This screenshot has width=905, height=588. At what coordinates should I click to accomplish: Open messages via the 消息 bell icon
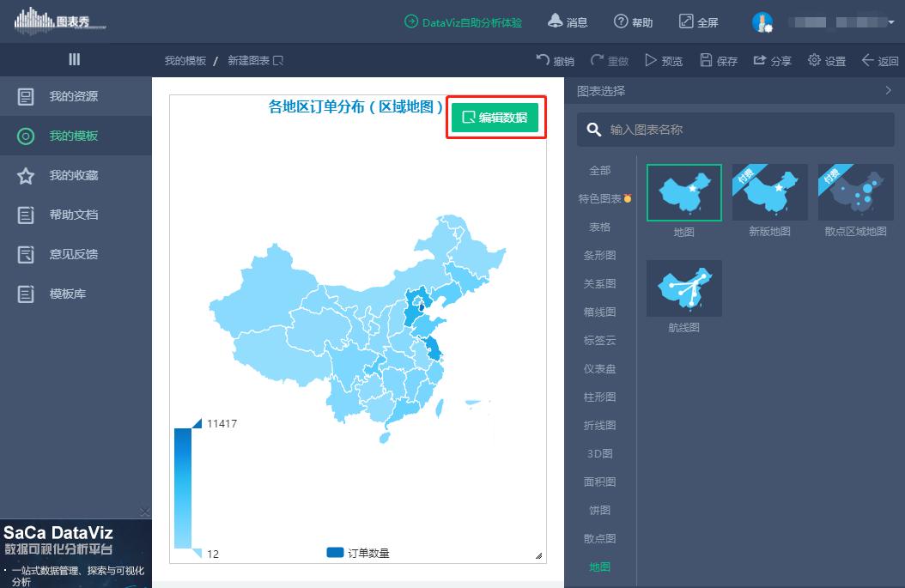(x=556, y=21)
